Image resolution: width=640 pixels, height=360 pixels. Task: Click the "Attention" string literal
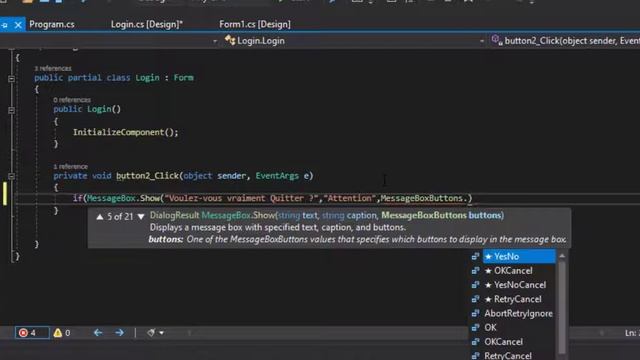click(350, 198)
